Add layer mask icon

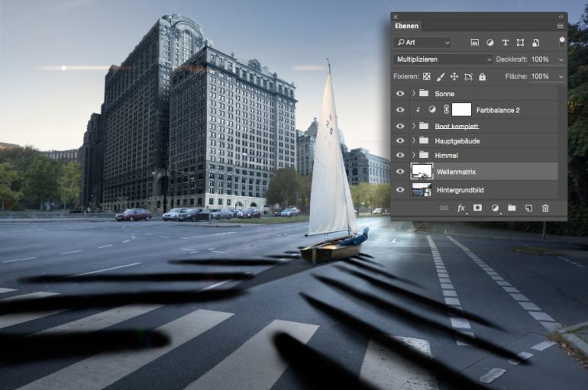(477, 208)
